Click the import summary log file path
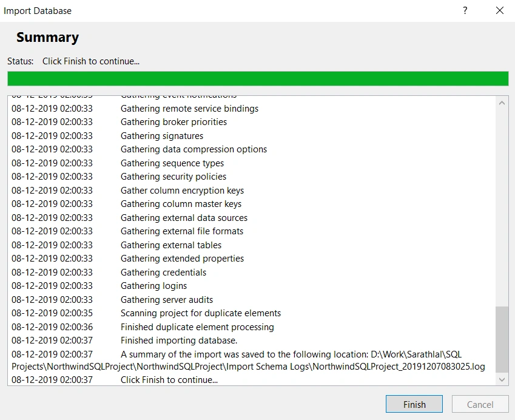Viewport: 515px width, 420px height. pyautogui.click(x=248, y=361)
